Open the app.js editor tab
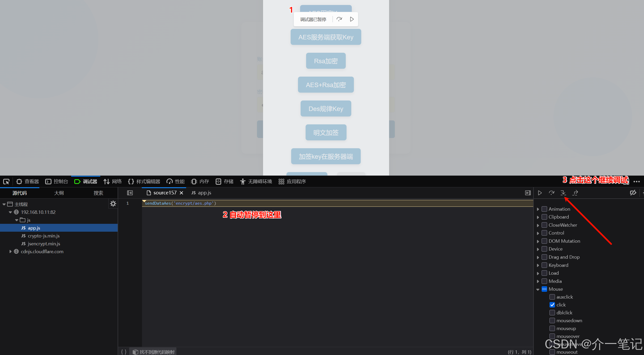The height and width of the screenshot is (355, 644). [x=201, y=193]
